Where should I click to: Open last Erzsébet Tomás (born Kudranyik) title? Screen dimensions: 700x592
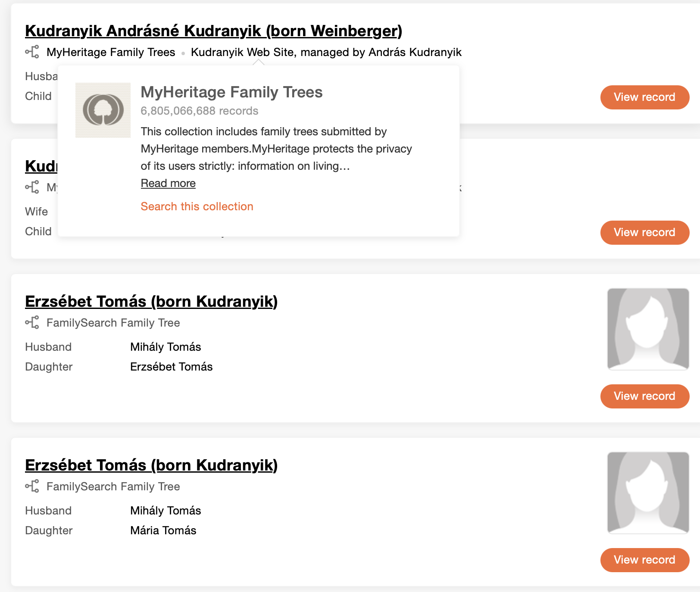point(151,465)
